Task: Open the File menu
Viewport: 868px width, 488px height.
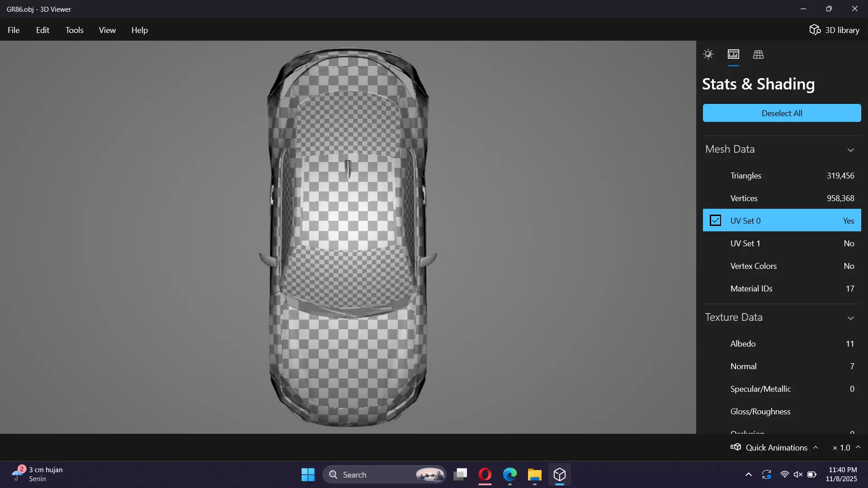Action: (14, 30)
